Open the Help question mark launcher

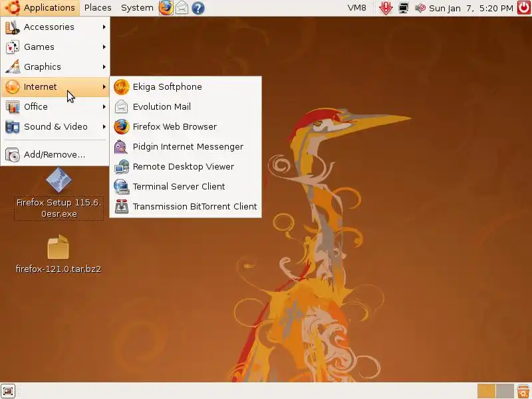click(198, 8)
